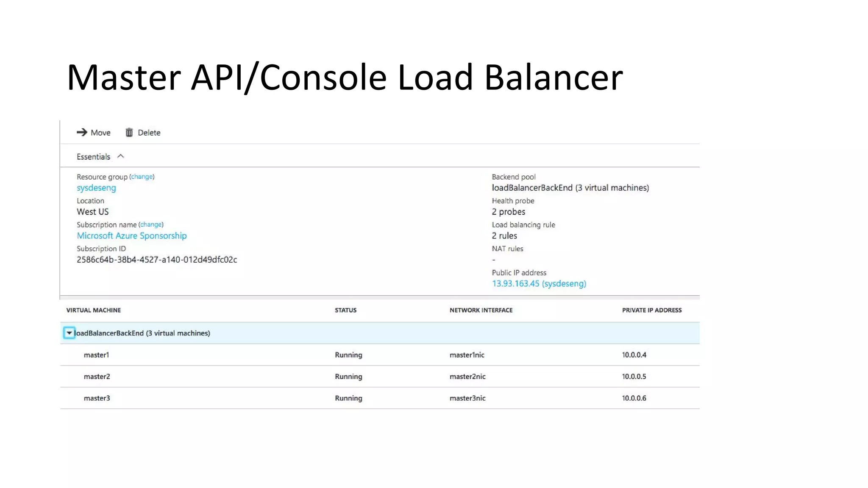Click the master1nic network interface
Viewport: 868px width, 488px height.
pos(467,355)
